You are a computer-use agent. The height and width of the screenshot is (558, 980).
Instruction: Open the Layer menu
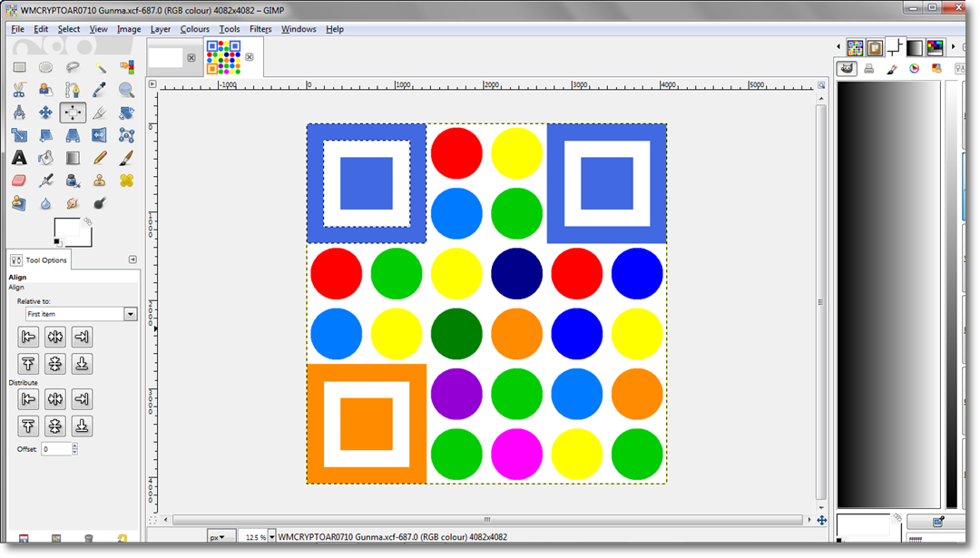(x=161, y=29)
